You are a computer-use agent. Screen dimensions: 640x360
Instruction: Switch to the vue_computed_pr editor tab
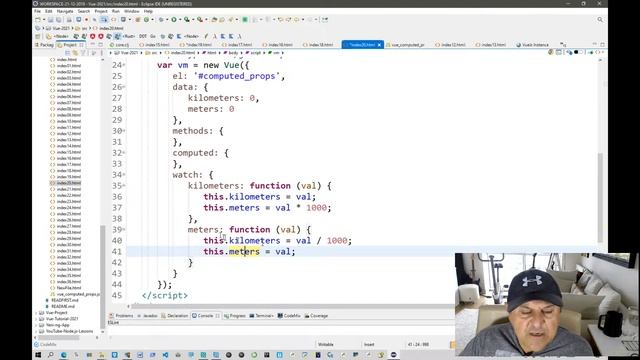pos(405,45)
